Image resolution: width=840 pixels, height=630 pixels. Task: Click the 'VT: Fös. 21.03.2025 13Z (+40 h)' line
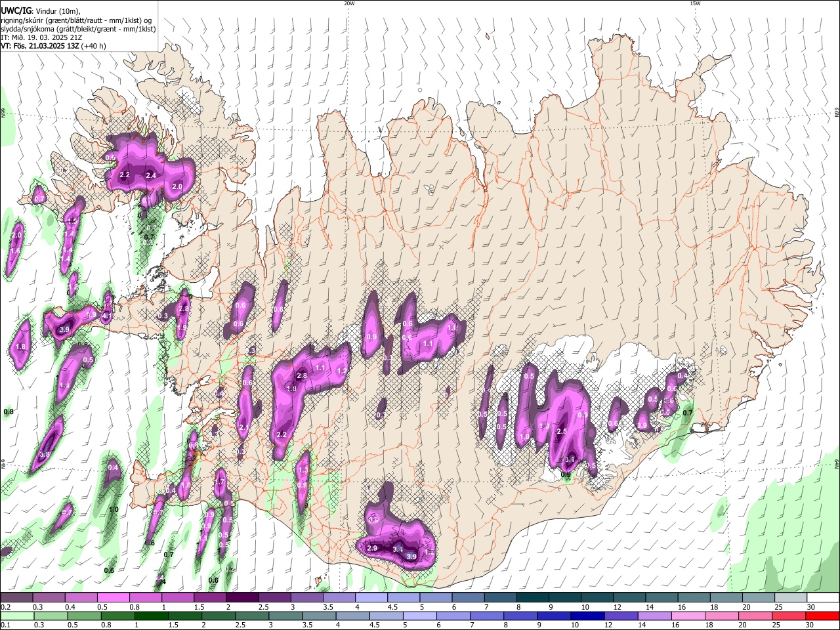click(x=53, y=46)
